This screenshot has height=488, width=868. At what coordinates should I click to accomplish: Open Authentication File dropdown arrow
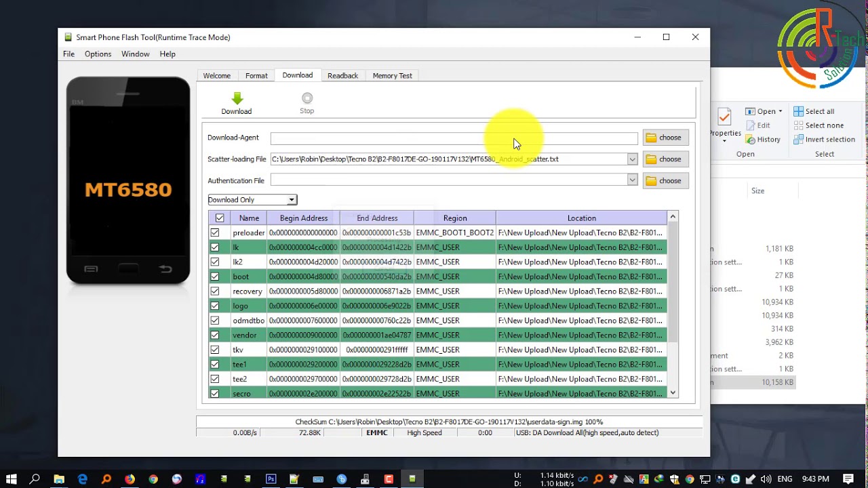click(x=632, y=180)
